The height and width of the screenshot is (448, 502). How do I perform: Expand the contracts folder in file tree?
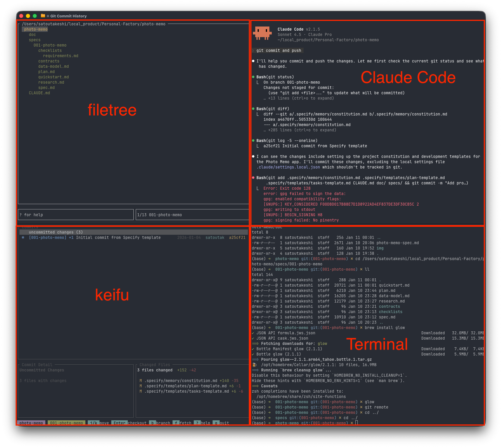[x=49, y=61]
